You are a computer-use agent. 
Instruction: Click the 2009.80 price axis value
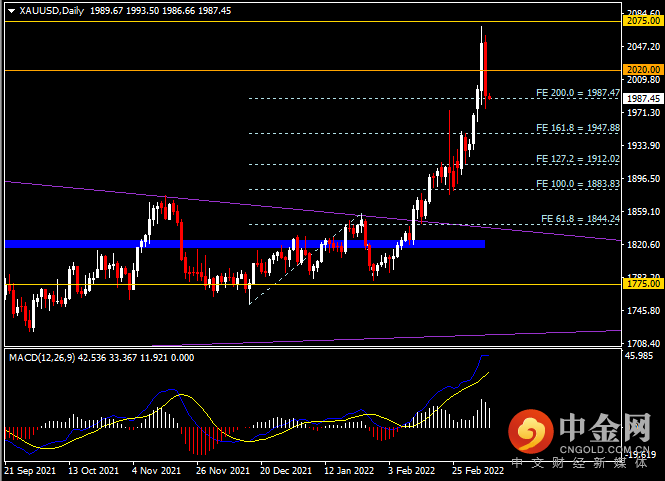(x=643, y=80)
